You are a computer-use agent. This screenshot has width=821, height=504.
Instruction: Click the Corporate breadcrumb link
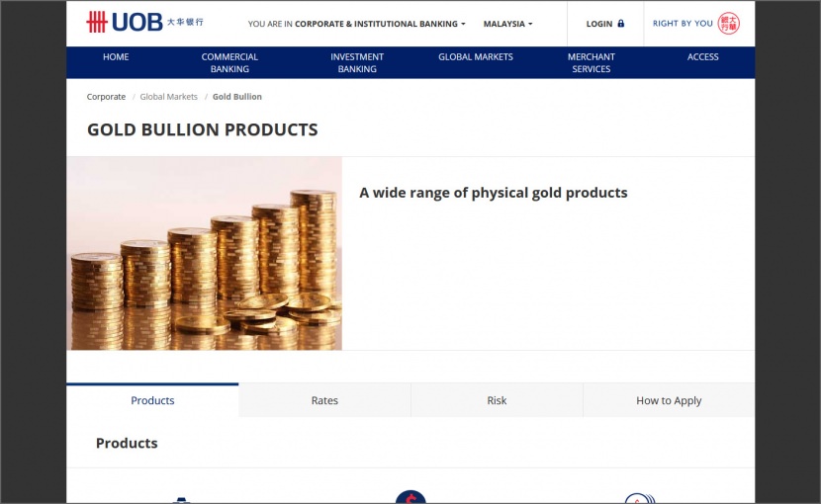click(x=106, y=97)
